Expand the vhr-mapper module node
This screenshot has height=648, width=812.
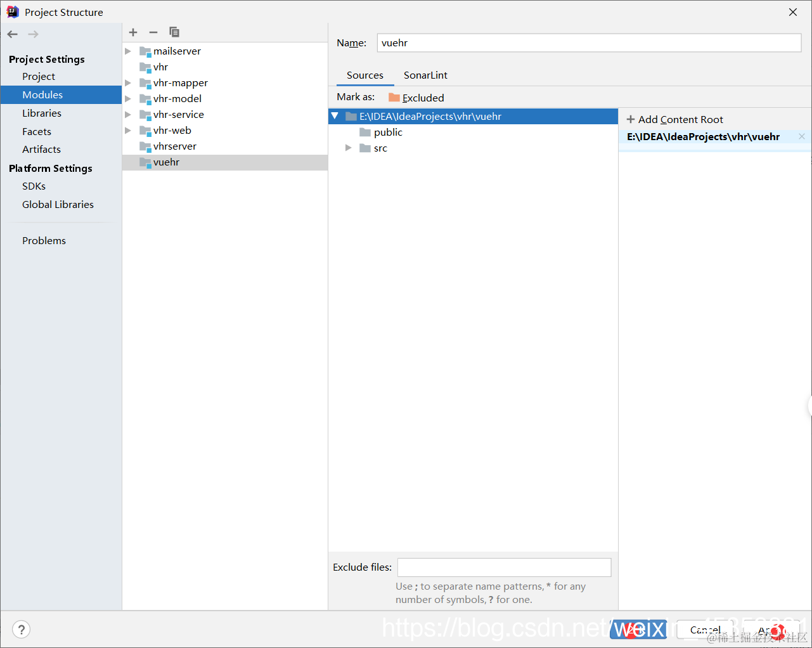[x=128, y=83]
